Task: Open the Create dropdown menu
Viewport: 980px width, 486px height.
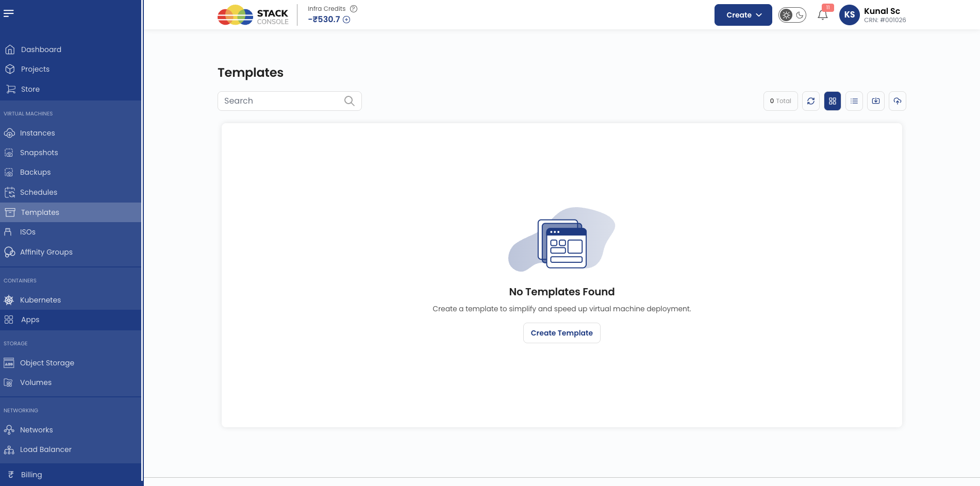Action: (x=743, y=15)
